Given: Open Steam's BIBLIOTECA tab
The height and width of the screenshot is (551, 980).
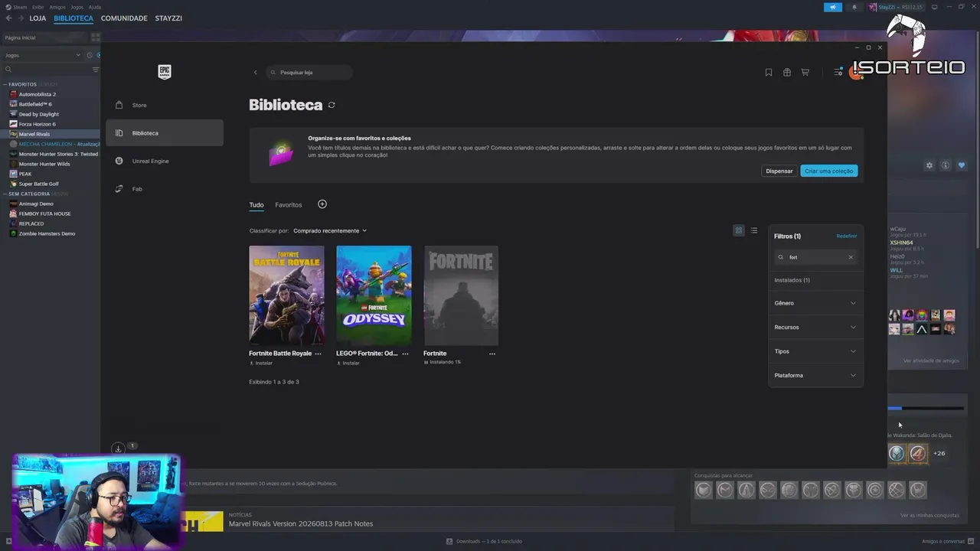Looking at the screenshot, I should [73, 18].
